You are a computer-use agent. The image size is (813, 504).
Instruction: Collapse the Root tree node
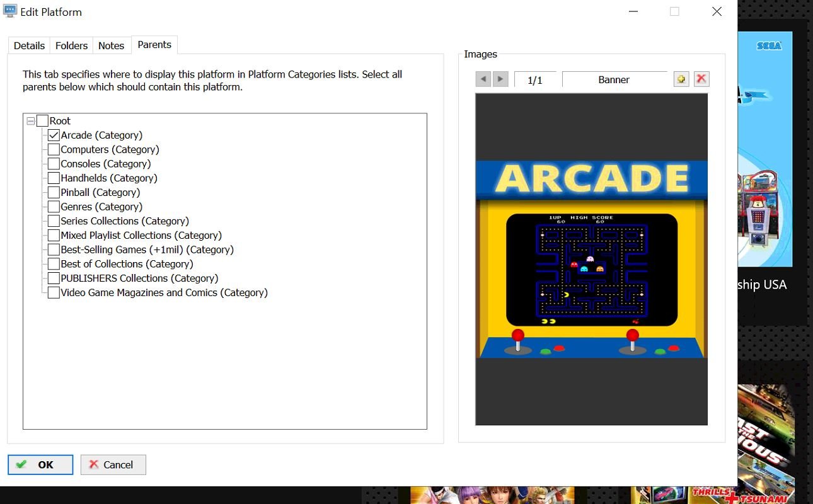[30, 121]
